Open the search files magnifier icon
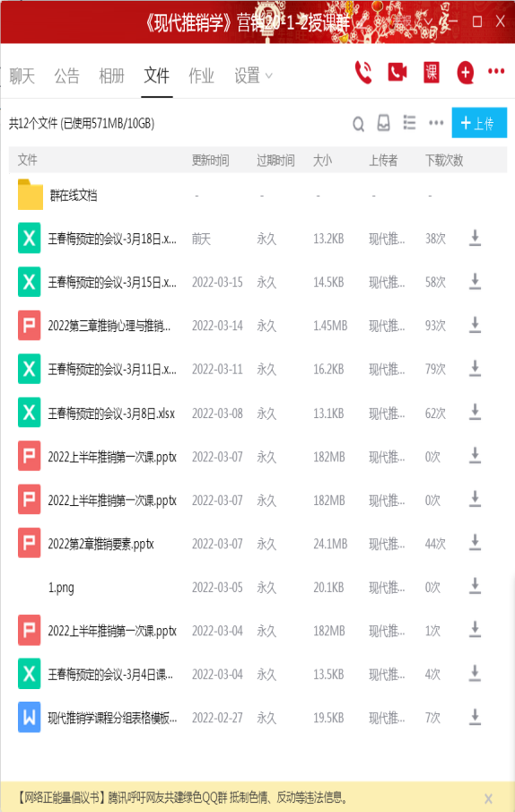Viewport: 515px width, 812px height. (x=358, y=124)
